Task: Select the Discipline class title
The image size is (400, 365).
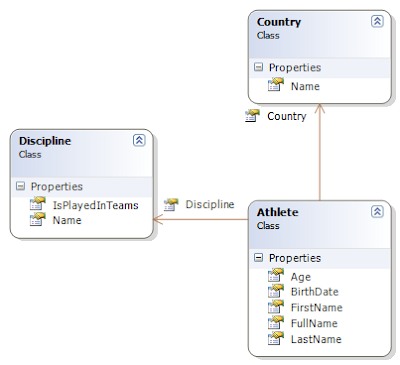Action: point(45,141)
